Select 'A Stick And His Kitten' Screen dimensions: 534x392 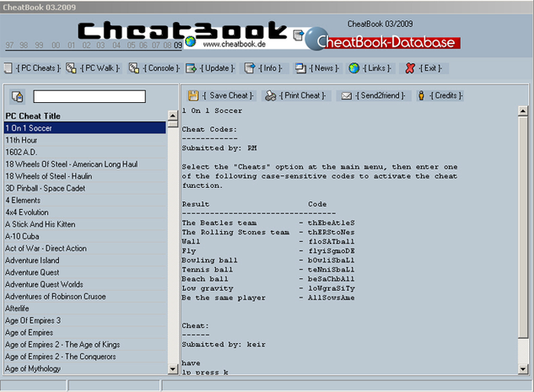coord(85,224)
